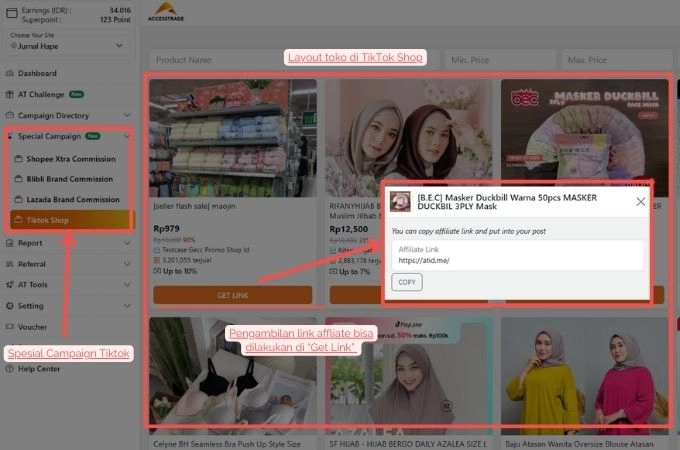
Task: Click the AT Tools icon
Action: point(10,284)
